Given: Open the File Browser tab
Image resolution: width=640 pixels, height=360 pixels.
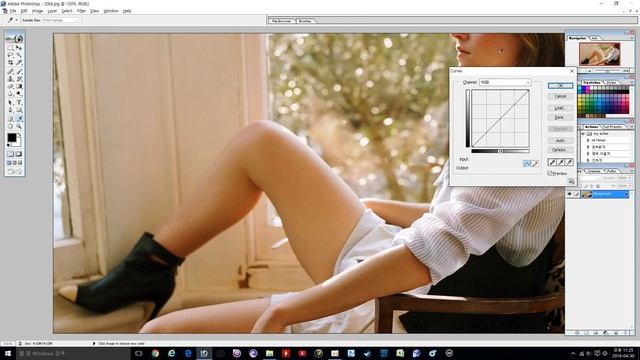Looking at the screenshot, I should 282,21.
